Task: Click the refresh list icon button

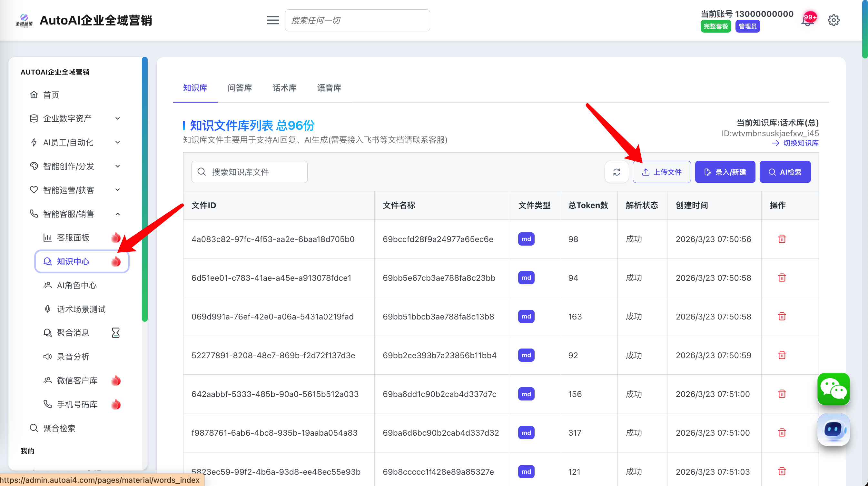Action: [616, 172]
